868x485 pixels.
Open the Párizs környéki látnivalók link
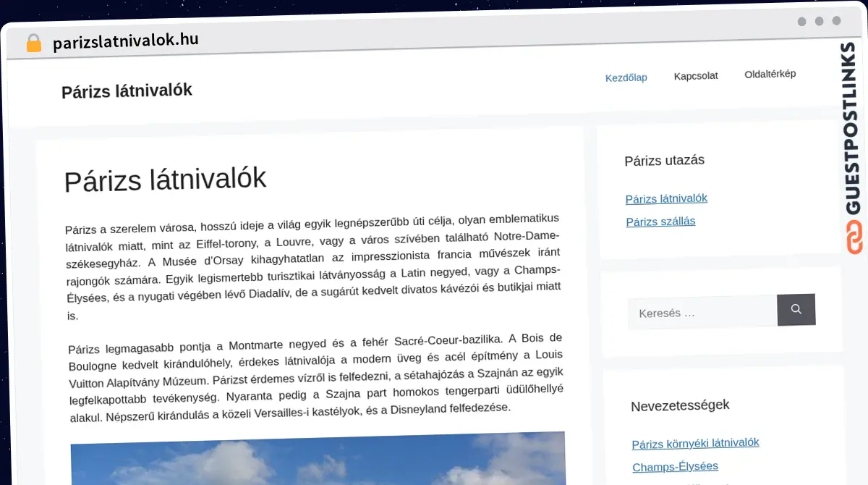point(695,443)
